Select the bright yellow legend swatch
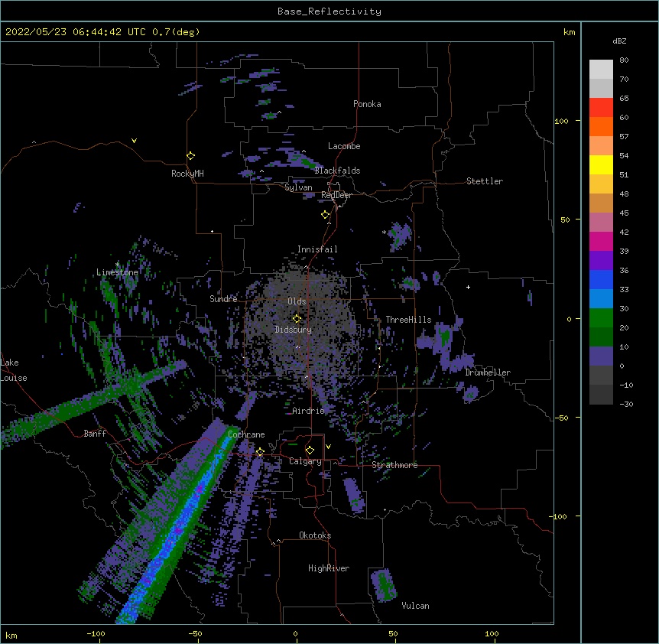The image size is (659, 644). (601, 164)
